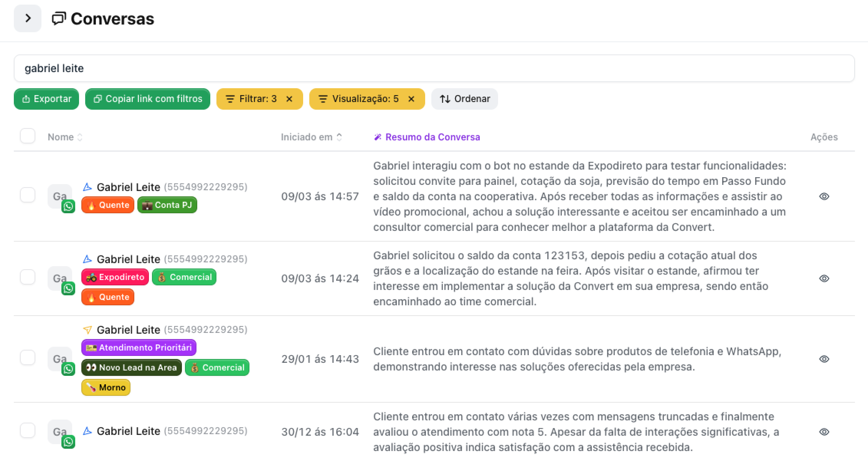Click the Ações column header
Screen dimensions: 868x461
point(824,137)
